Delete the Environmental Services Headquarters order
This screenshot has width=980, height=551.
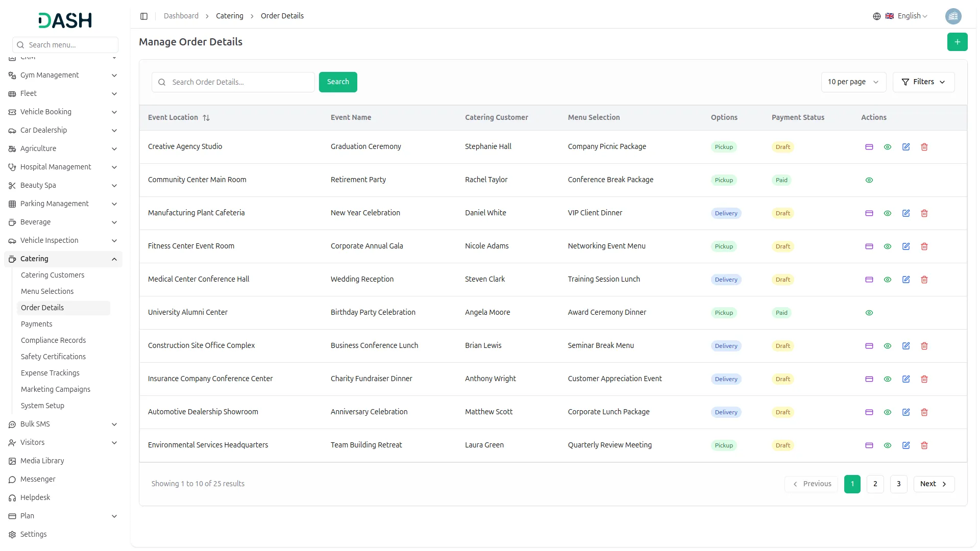pos(924,445)
